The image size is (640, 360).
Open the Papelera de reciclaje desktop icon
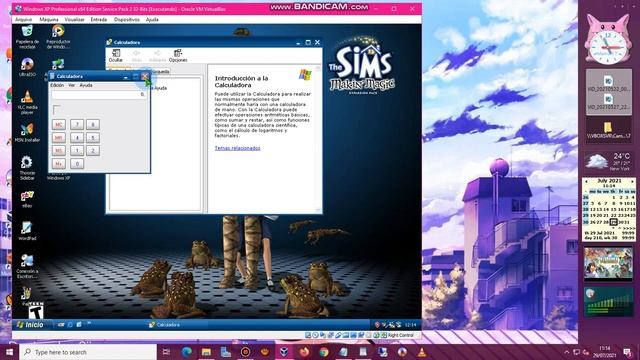[x=27, y=36]
